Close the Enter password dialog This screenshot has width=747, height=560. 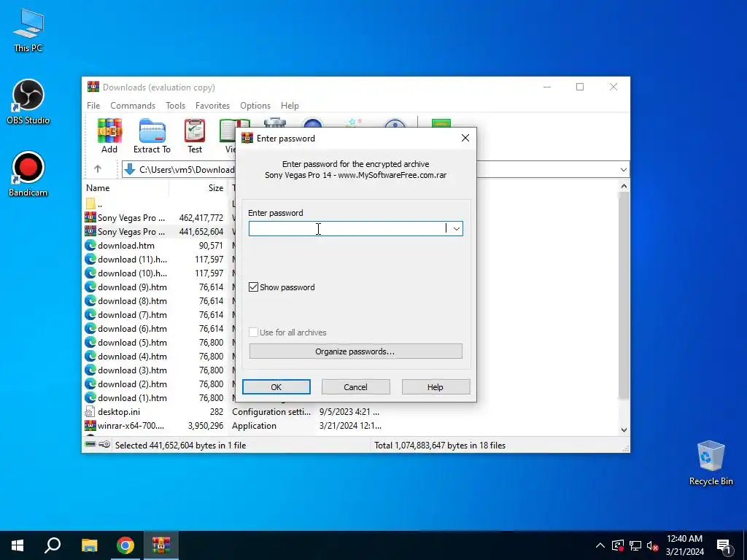point(465,138)
